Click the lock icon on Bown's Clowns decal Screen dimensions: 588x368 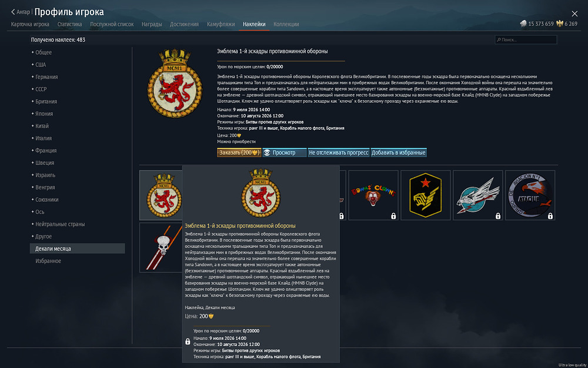[x=393, y=216]
